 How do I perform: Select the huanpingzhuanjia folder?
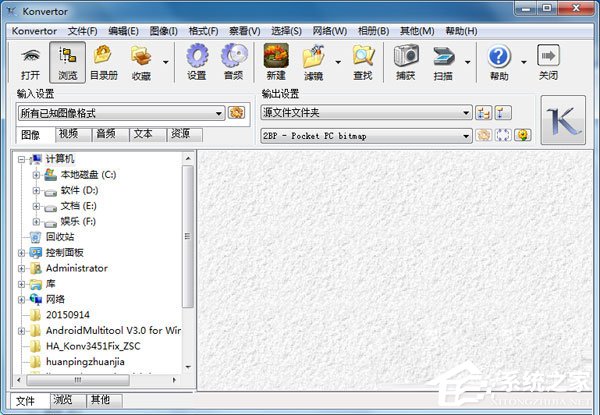85,362
